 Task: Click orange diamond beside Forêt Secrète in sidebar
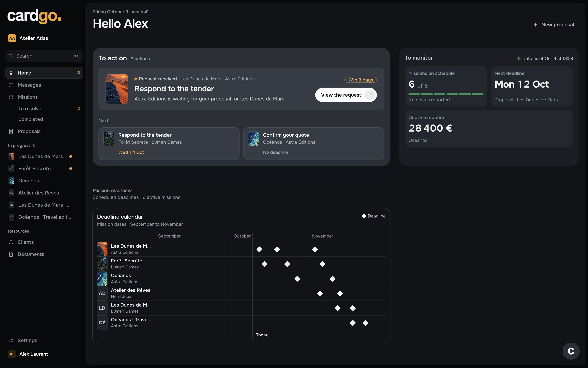click(71, 168)
